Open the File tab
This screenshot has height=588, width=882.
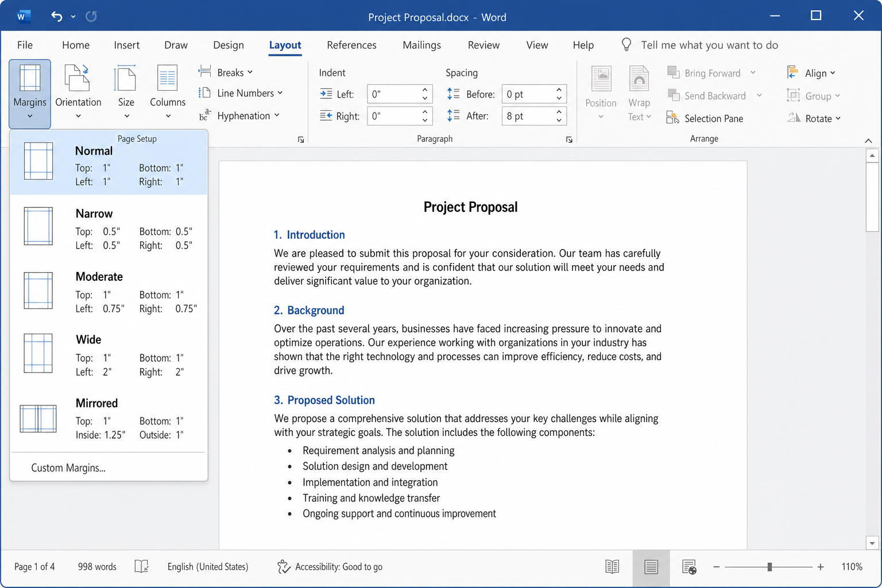click(x=25, y=45)
